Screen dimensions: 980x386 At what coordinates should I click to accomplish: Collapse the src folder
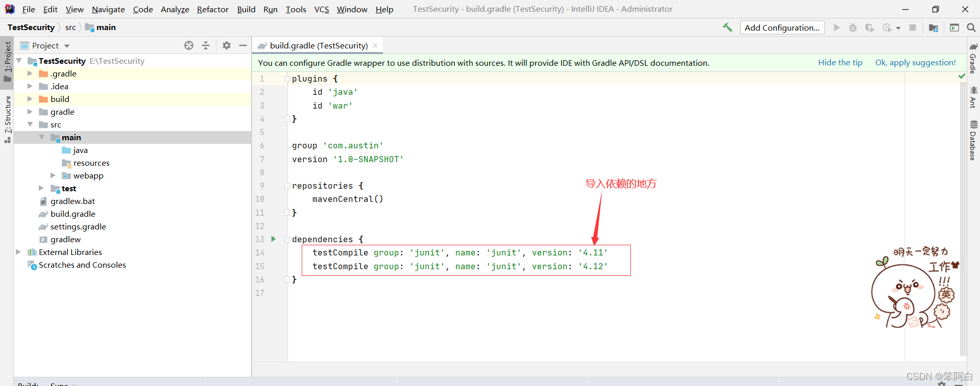coord(30,124)
